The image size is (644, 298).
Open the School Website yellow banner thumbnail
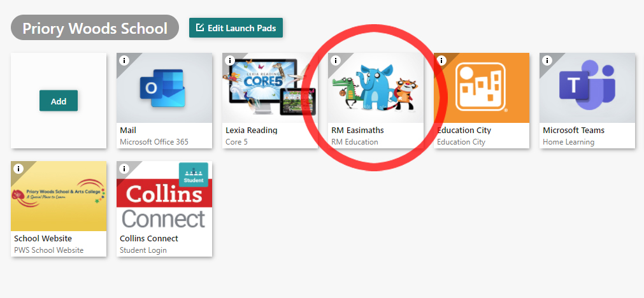tap(59, 195)
